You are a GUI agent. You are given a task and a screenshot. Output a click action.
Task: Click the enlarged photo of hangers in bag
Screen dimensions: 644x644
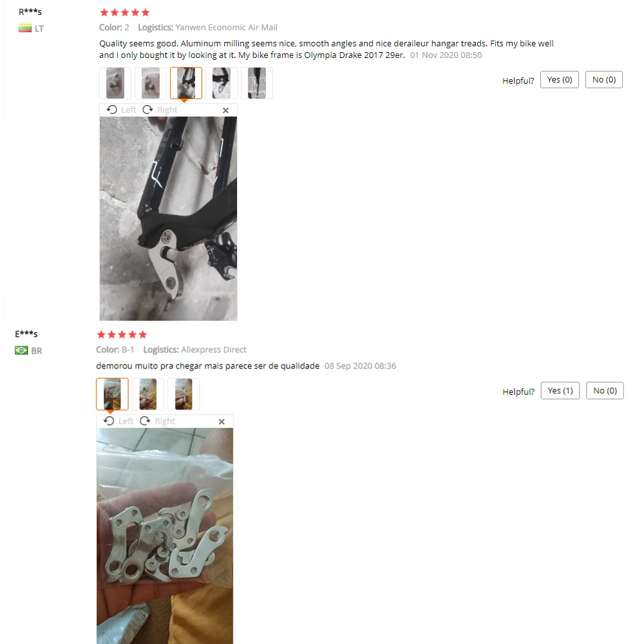165,536
